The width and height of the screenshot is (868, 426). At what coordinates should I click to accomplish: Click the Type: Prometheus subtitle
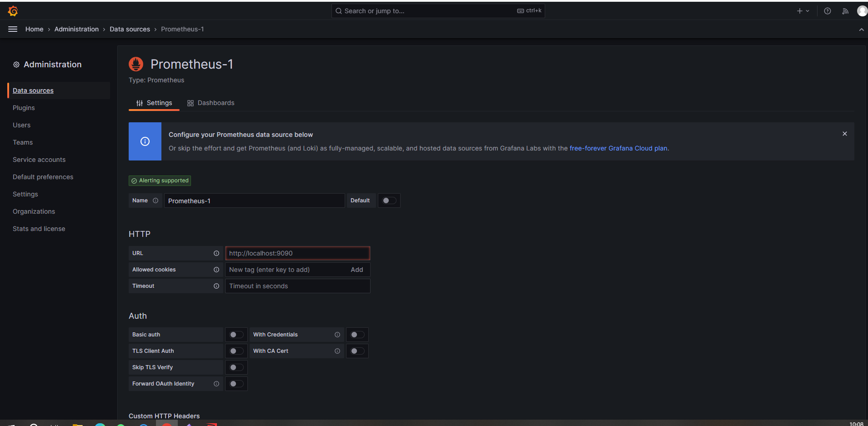[x=156, y=80]
